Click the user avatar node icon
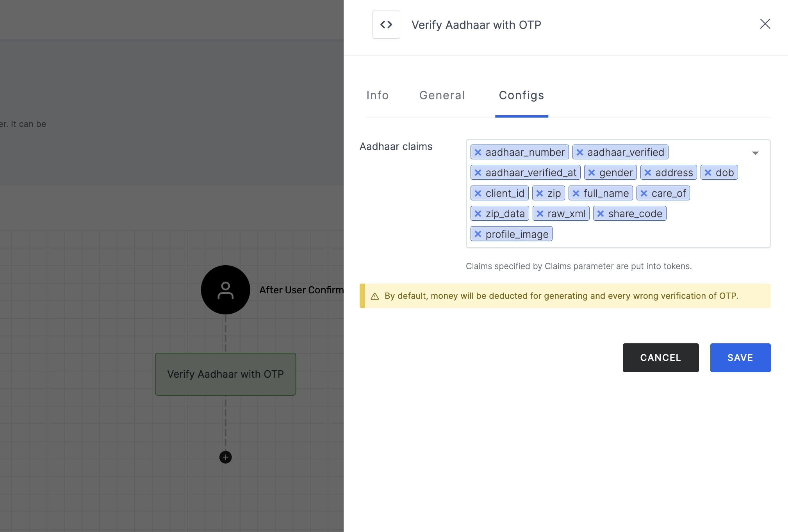788x532 pixels. (225, 290)
